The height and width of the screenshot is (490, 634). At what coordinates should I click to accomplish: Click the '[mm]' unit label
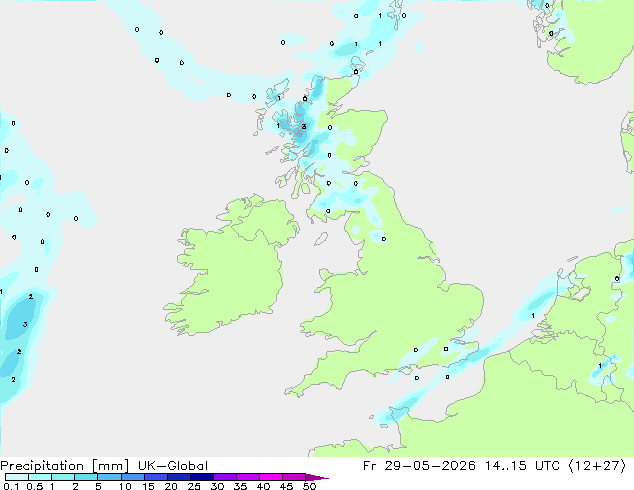point(111,466)
